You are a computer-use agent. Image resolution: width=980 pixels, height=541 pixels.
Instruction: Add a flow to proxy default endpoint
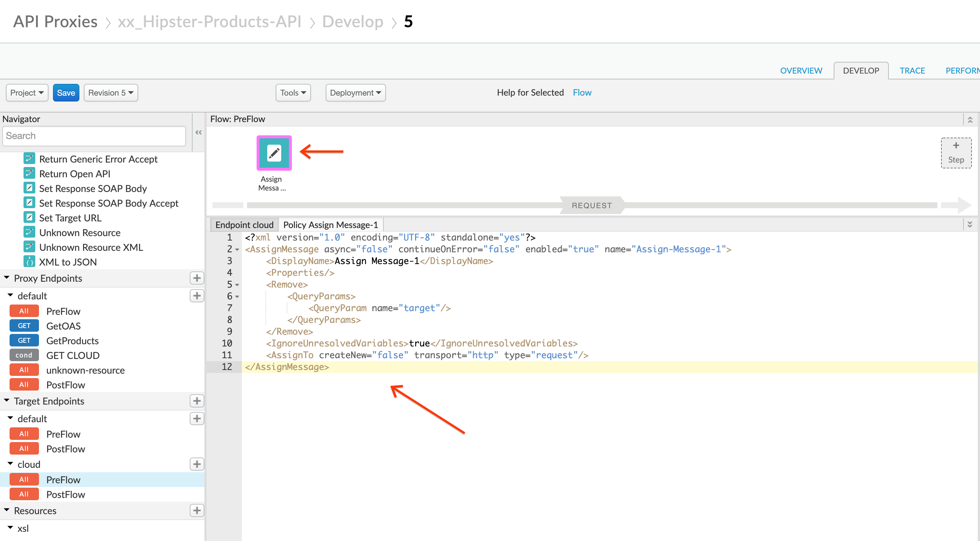click(197, 296)
